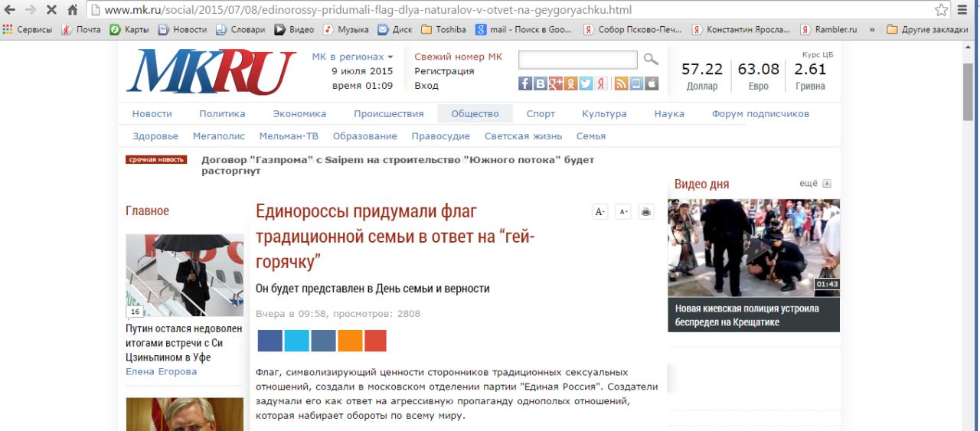Share article via light blue Twitter square
The width and height of the screenshot is (980, 431).
(296, 341)
